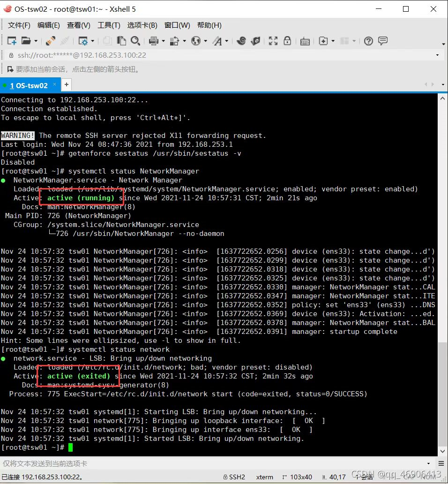Viewport: 448px width, 484px height.
Task: Click the Print icon in toolbar
Action: click(x=154, y=41)
